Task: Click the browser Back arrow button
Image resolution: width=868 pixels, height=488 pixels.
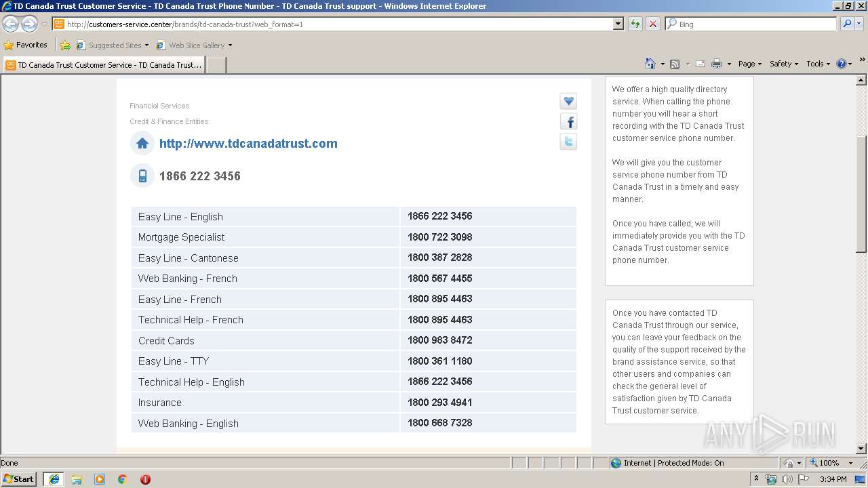Action: point(11,24)
